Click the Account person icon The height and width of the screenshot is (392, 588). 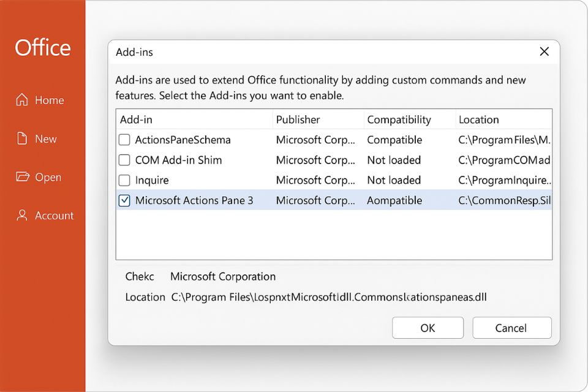(22, 216)
